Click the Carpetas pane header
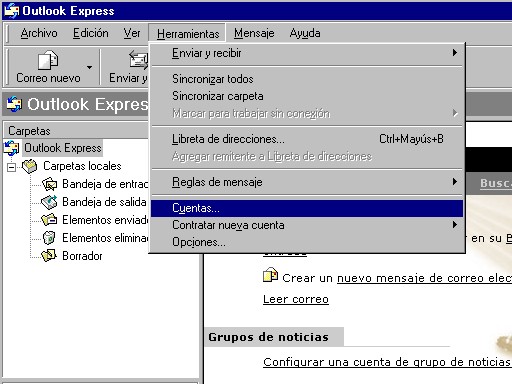Image resolution: width=512 pixels, height=384 pixels. (76, 131)
